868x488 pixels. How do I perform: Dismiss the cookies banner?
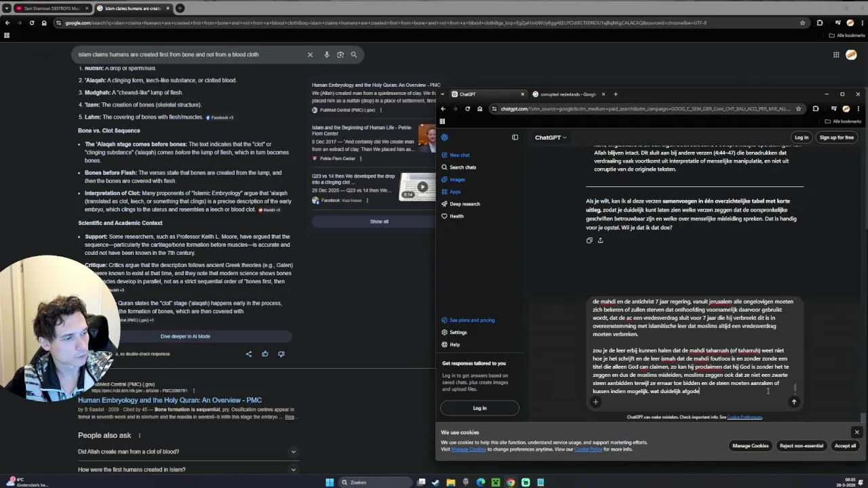tap(856, 432)
